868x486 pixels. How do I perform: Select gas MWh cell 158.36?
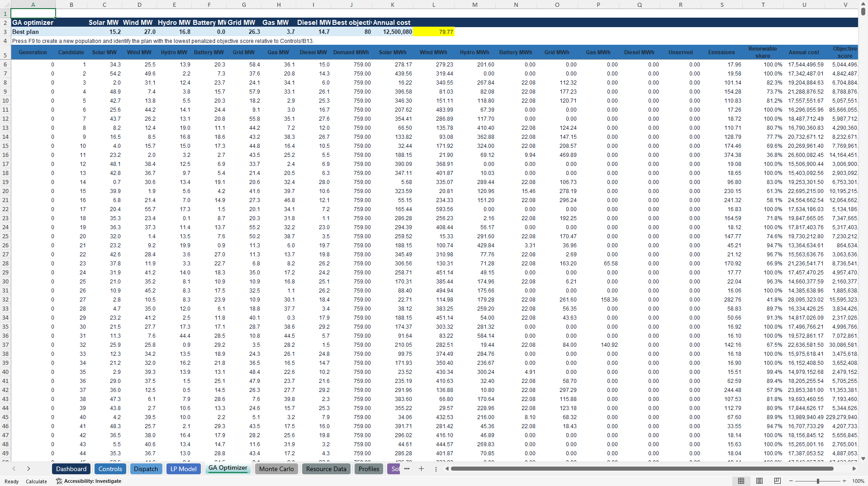[598, 300]
